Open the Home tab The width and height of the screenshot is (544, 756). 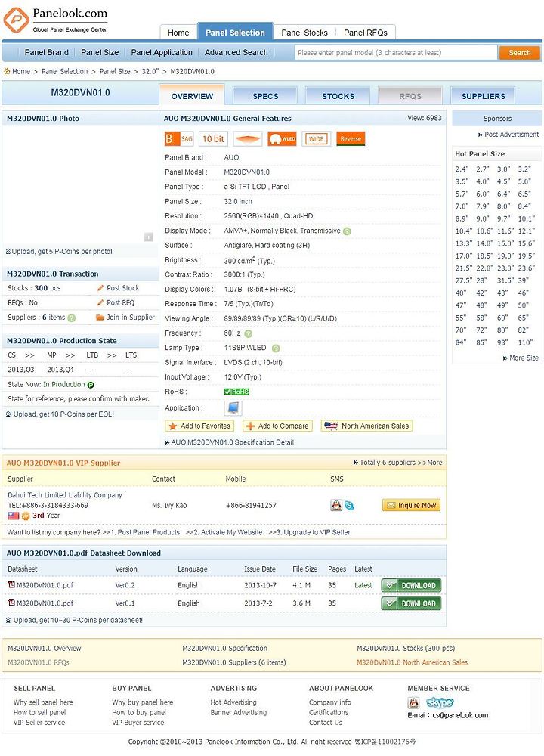[178, 33]
